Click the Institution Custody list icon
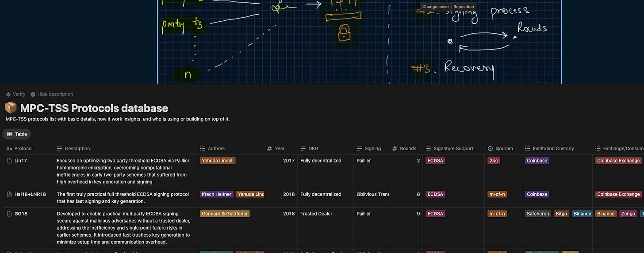The image size is (644, 253). pos(527,149)
